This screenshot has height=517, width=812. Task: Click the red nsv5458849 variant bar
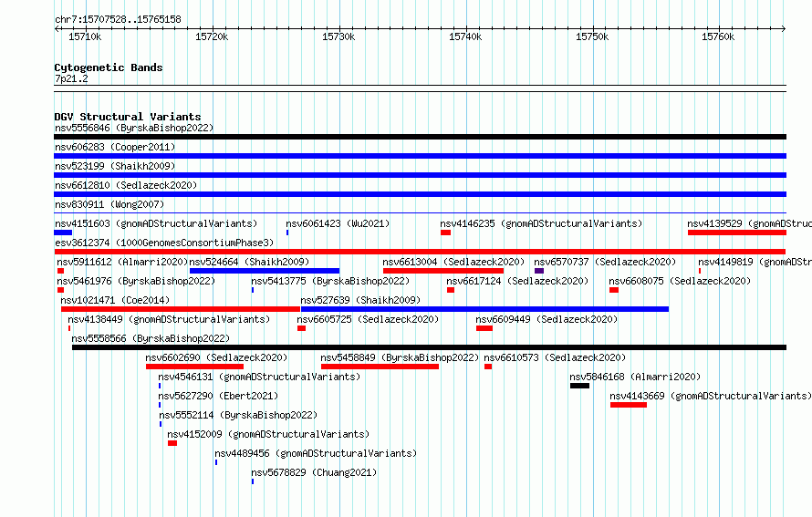click(x=380, y=367)
